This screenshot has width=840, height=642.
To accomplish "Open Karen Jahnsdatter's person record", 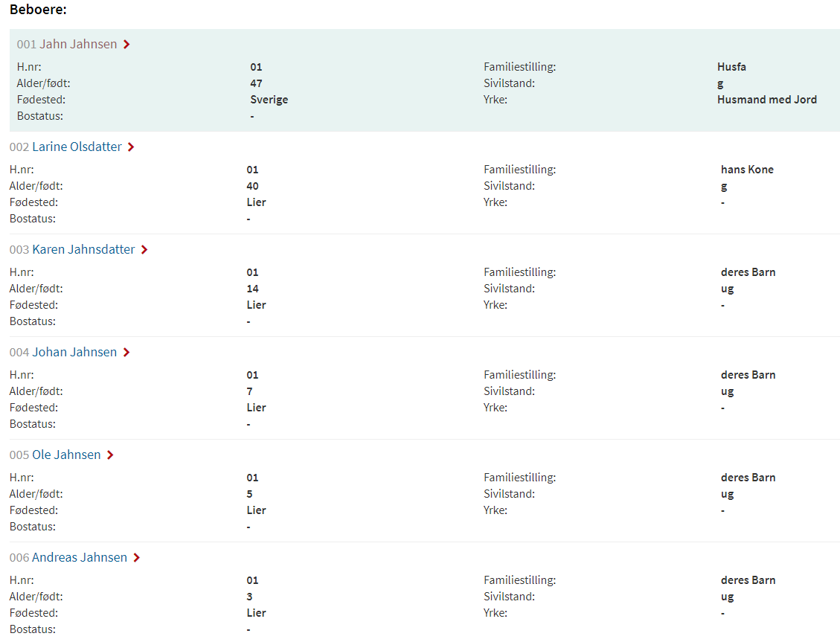I will click(83, 249).
